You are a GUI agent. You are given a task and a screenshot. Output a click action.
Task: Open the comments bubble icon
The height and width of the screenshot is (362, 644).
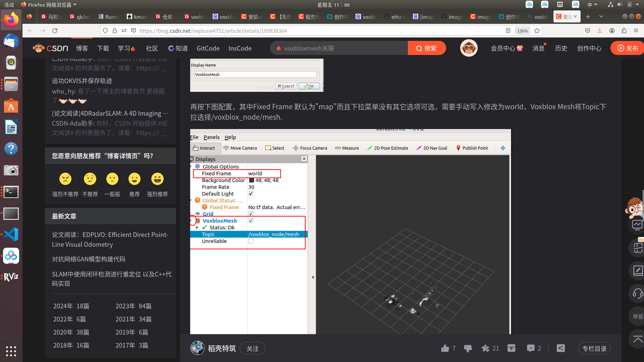point(531,348)
